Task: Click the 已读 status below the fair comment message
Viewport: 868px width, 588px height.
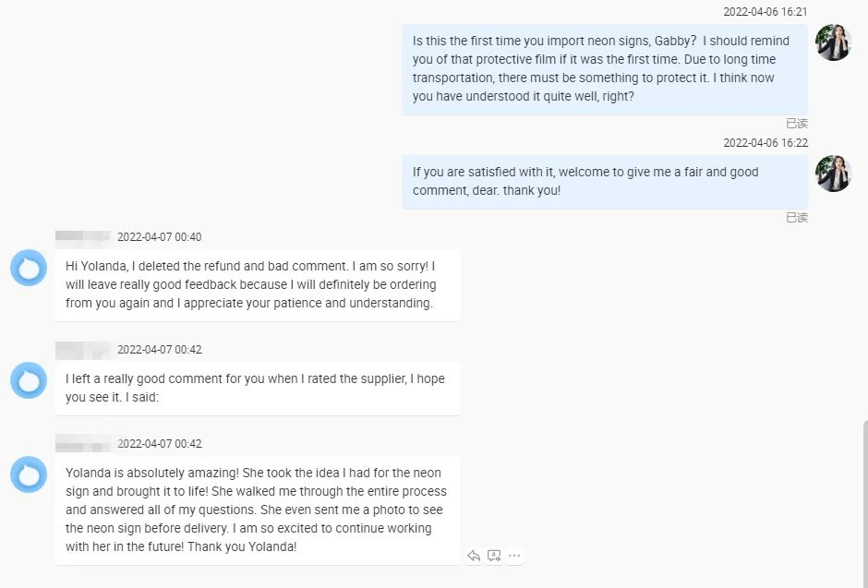Action: [x=796, y=218]
